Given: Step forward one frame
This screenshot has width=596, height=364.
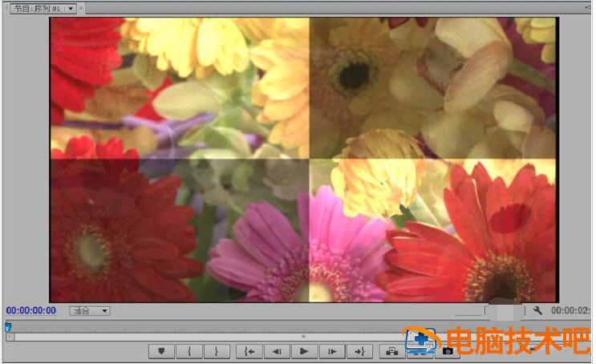Looking at the screenshot, I should [x=331, y=351].
